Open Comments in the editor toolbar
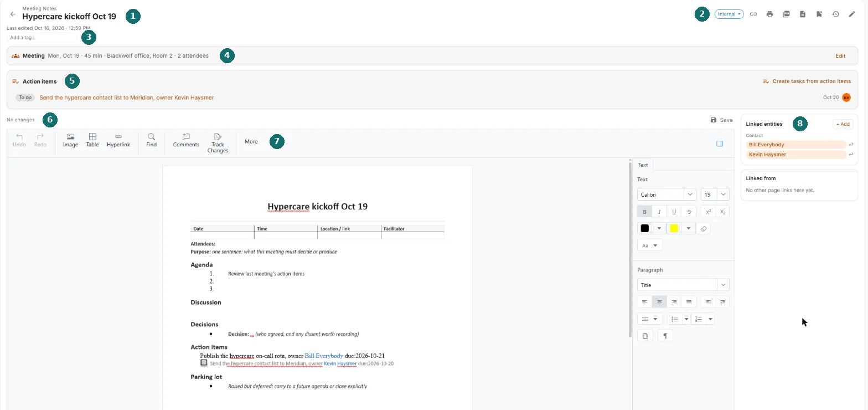868x410 pixels. click(x=186, y=140)
